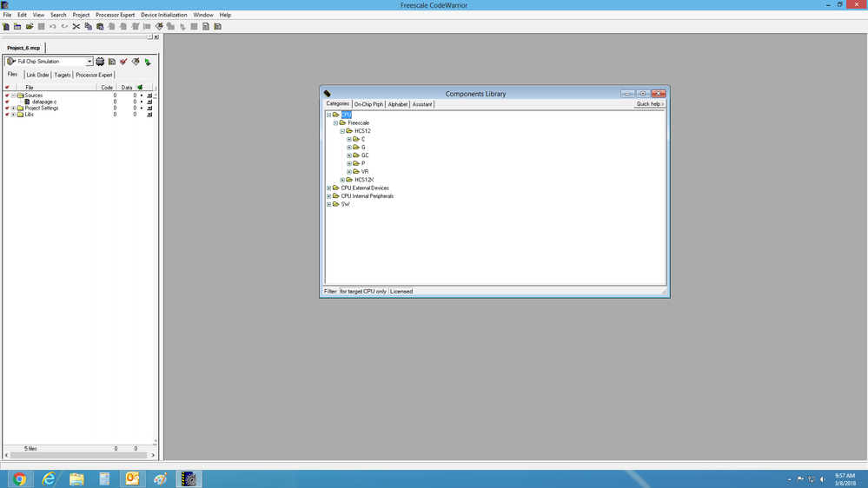Collapse the Sources folder in project tree
This screenshot has width=868, height=488.
(13, 96)
